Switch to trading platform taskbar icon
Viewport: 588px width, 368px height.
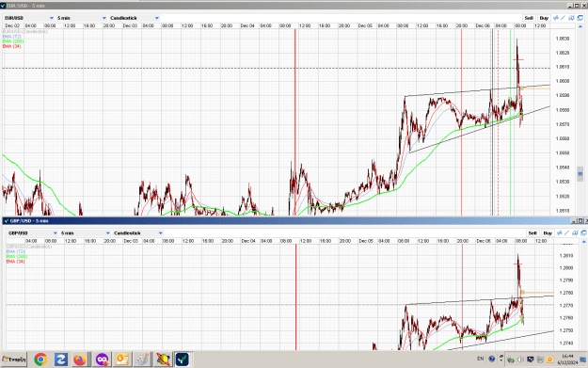183,360
